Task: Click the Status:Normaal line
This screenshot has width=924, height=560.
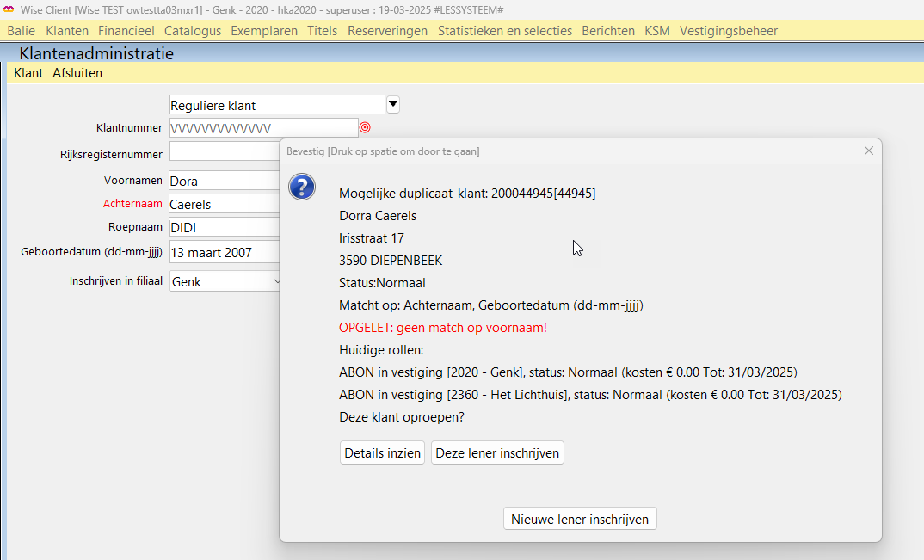Action: (382, 283)
